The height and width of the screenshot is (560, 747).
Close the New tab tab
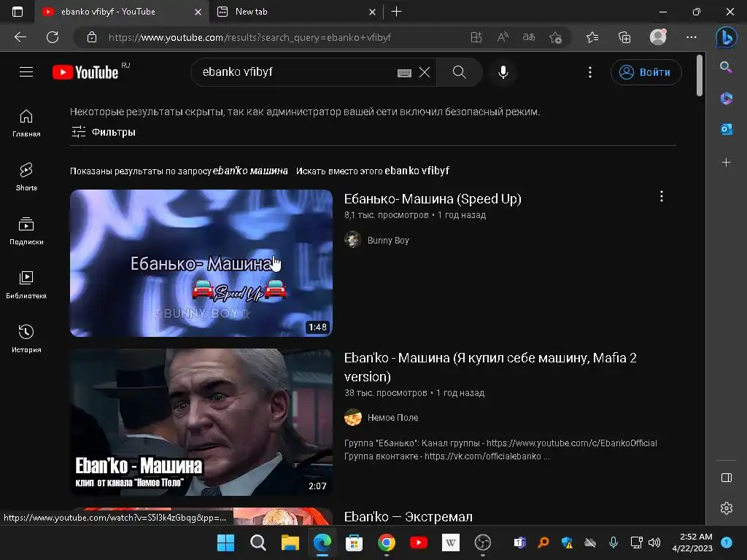coord(372,12)
